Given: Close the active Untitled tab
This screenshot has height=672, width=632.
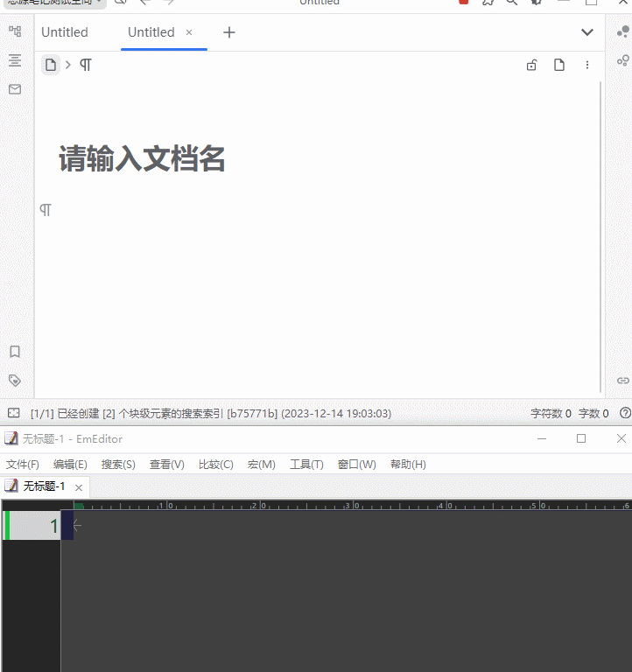Looking at the screenshot, I should [x=189, y=32].
